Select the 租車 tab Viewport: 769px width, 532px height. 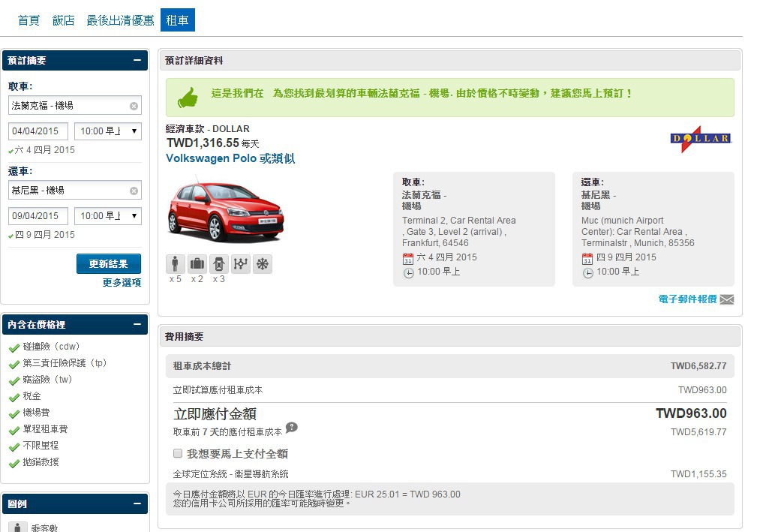pyautogui.click(x=178, y=20)
